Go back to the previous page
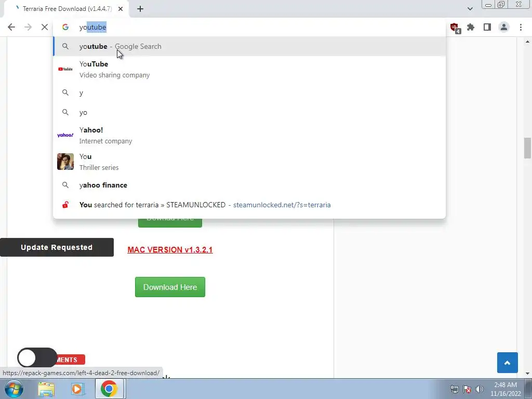The width and height of the screenshot is (532, 399). coord(11,27)
